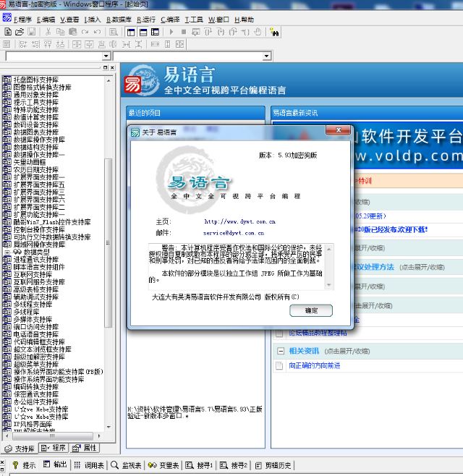The width and height of the screenshot is (463, 476).
Task: Close the left support library panel
Action: [x=112, y=67]
